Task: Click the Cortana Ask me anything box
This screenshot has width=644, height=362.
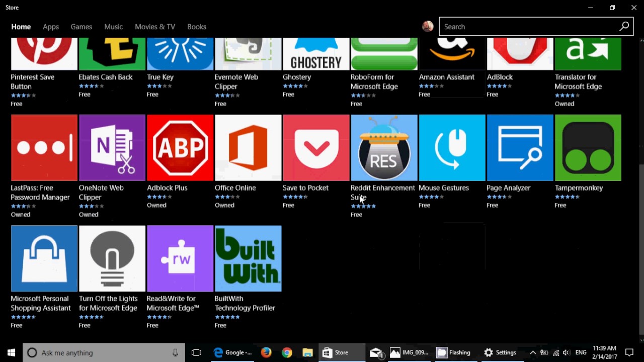Action: coord(104,352)
